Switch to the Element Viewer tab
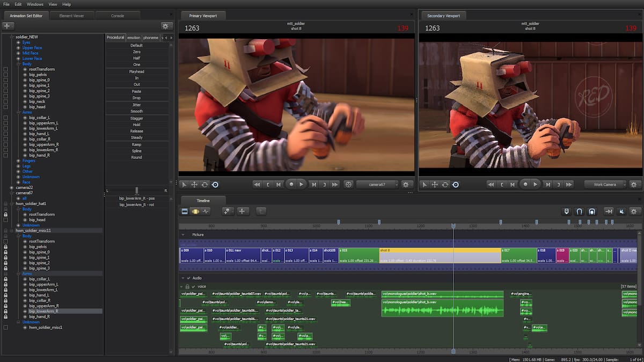This screenshot has height=362, width=644. (x=71, y=16)
